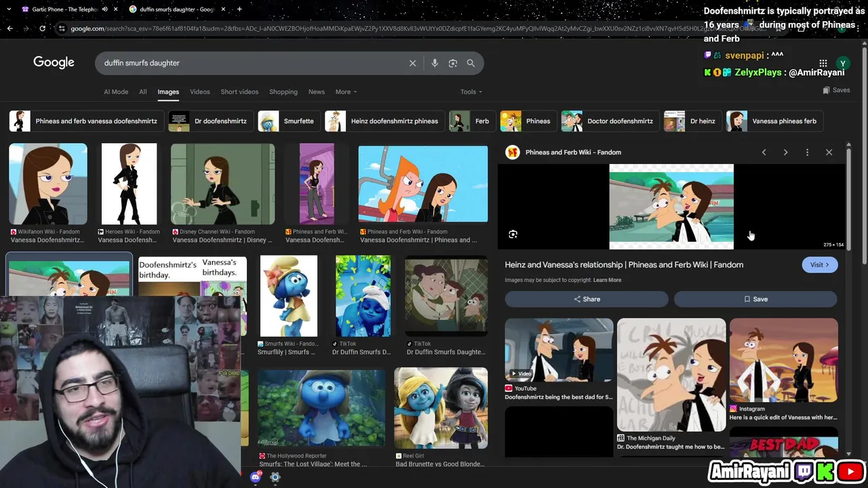Open Discord icon in taskbar
The image size is (868, 488).
(256, 477)
